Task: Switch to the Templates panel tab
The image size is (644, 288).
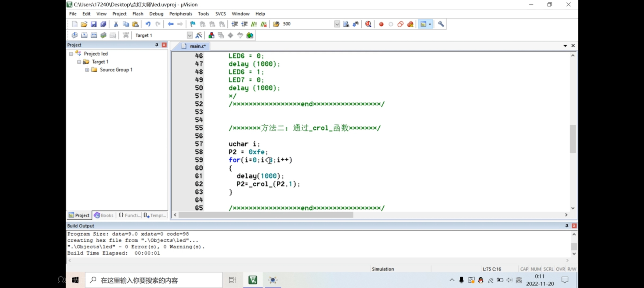Action: (155, 215)
